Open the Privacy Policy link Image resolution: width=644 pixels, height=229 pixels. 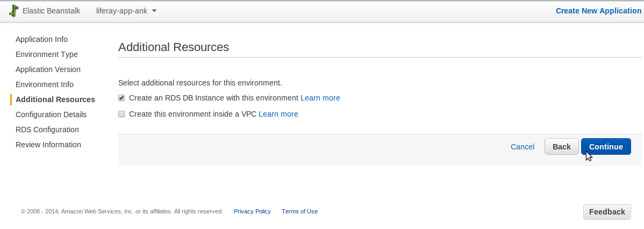[252, 211]
